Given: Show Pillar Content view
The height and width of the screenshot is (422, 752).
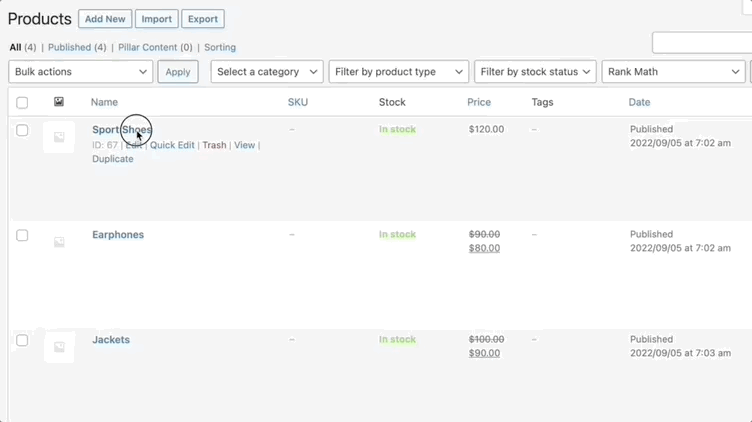Looking at the screenshot, I should [148, 47].
